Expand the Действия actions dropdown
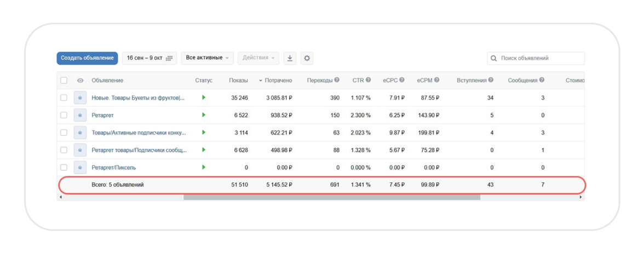 [x=258, y=58]
